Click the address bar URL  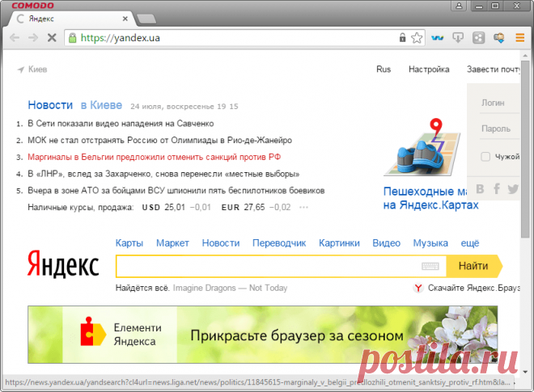click(x=121, y=38)
